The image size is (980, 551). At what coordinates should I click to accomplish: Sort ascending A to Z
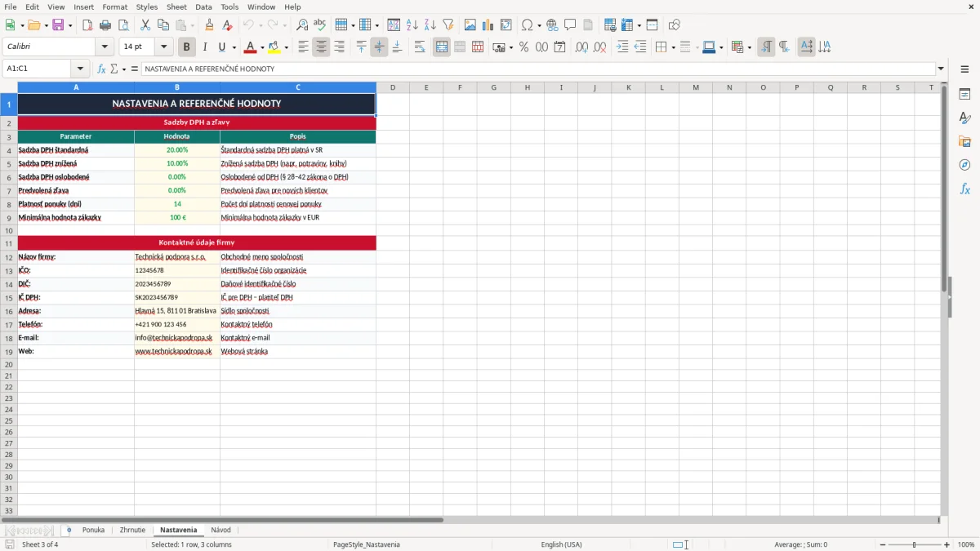(412, 25)
